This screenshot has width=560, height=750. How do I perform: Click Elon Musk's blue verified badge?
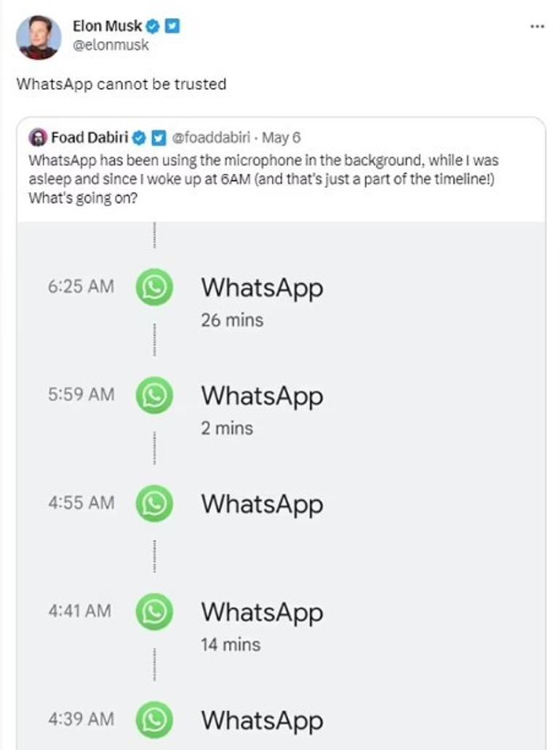tap(153, 26)
